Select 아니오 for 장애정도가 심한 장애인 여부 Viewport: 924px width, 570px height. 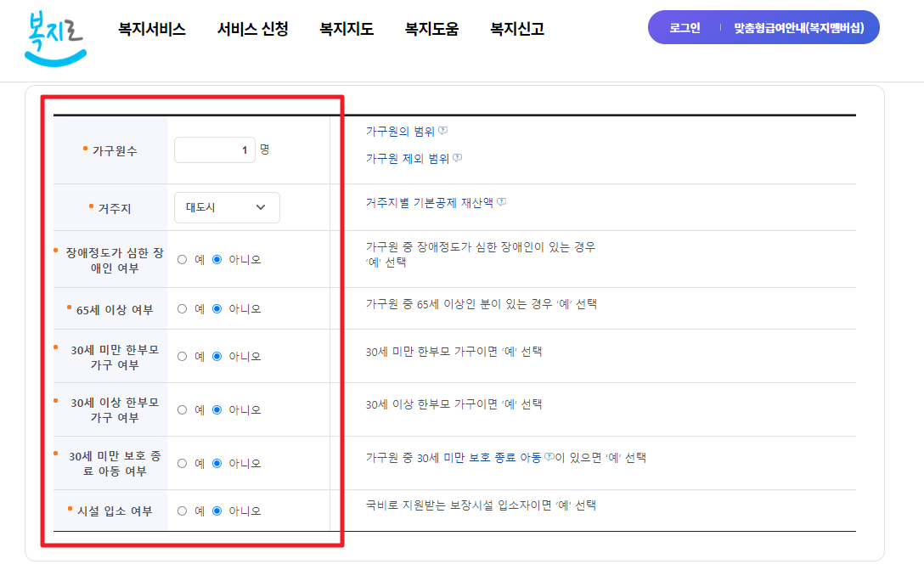(x=217, y=259)
